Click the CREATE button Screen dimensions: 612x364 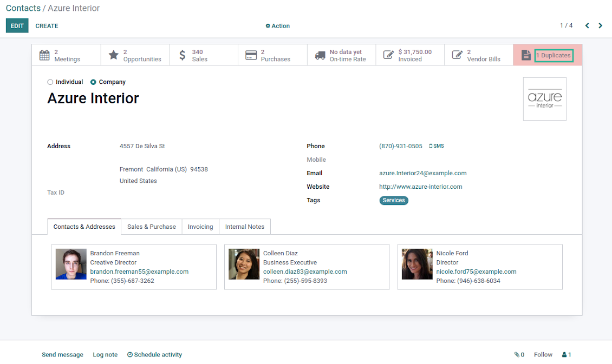(47, 26)
